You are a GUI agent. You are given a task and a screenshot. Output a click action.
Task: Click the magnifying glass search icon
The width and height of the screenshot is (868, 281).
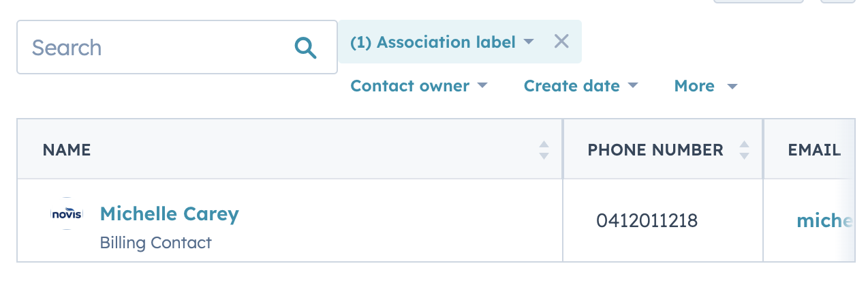305,48
